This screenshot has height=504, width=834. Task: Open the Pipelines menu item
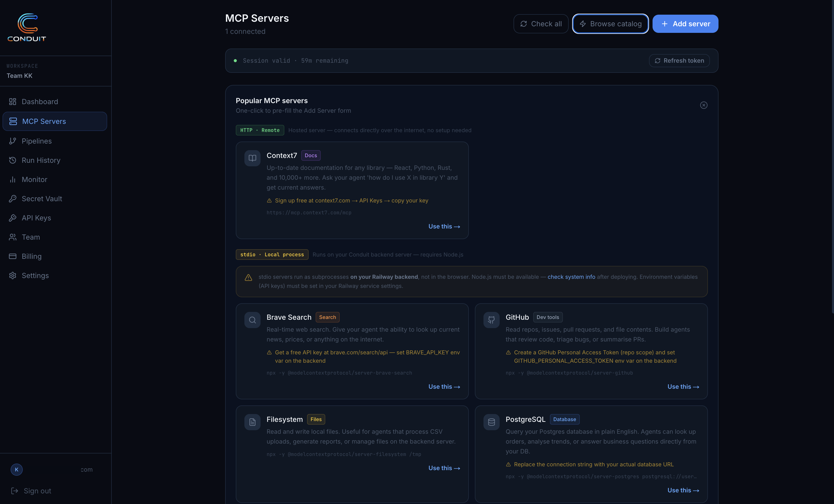click(37, 141)
